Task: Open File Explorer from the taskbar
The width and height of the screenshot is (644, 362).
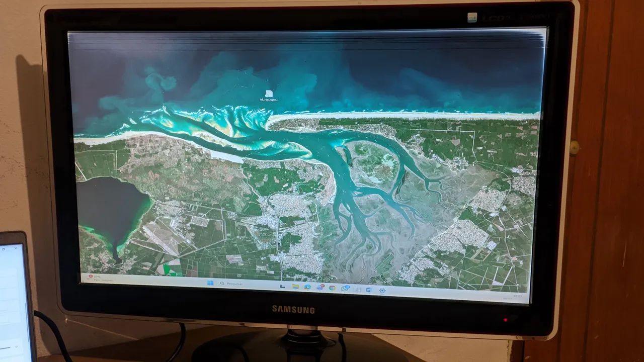Action: [295, 287]
